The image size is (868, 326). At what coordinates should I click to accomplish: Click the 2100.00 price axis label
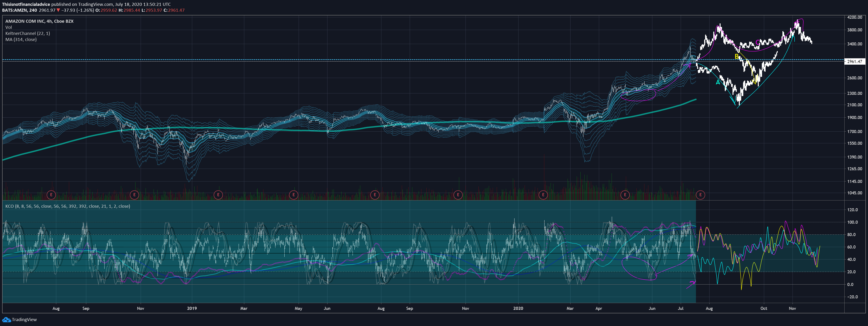click(855, 105)
